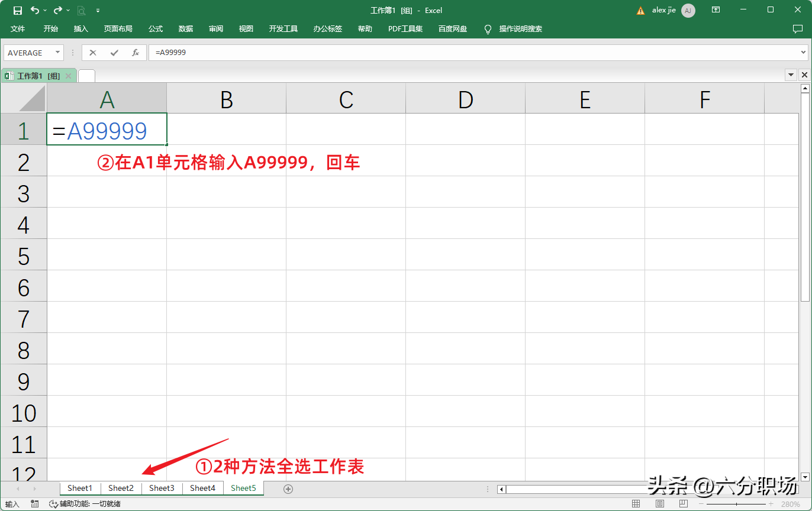The height and width of the screenshot is (511, 812).
Task: Undo the last action
Action: 35,10
